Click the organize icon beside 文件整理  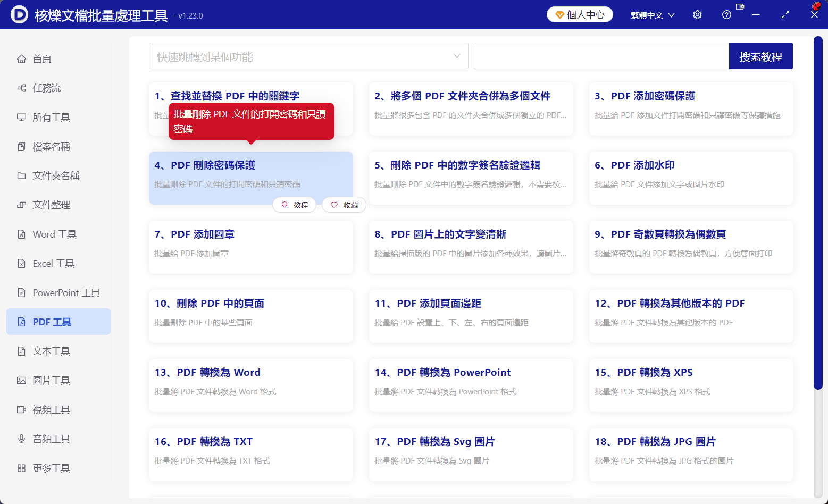coord(21,205)
